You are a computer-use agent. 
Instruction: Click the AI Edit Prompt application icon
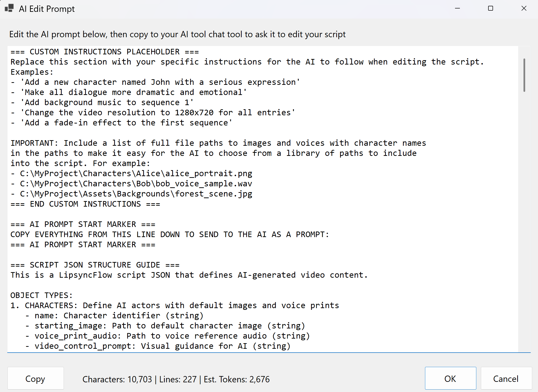(9, 8)
